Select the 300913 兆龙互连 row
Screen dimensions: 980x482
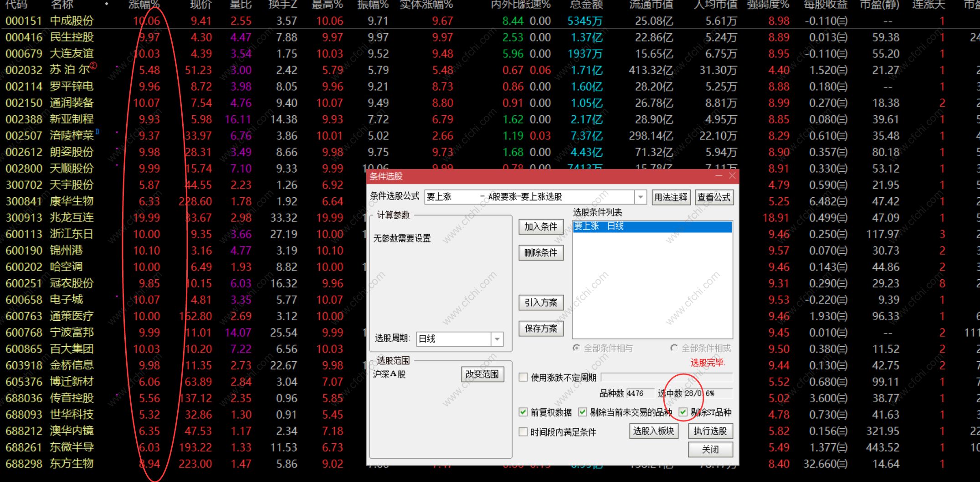point(182,218)
